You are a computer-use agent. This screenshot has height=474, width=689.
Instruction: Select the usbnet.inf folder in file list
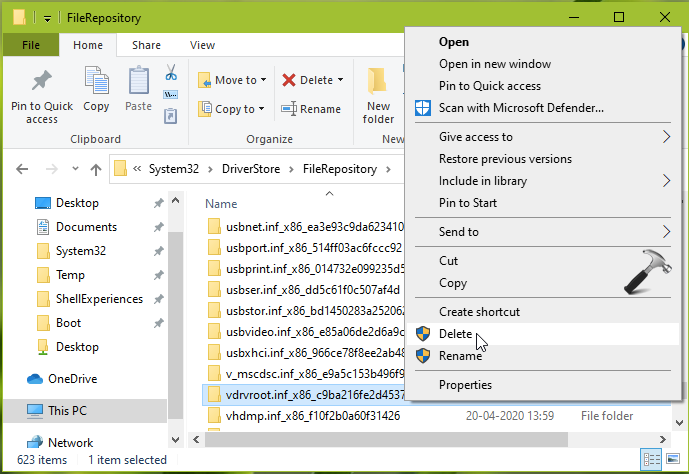[x=300, y=225]
